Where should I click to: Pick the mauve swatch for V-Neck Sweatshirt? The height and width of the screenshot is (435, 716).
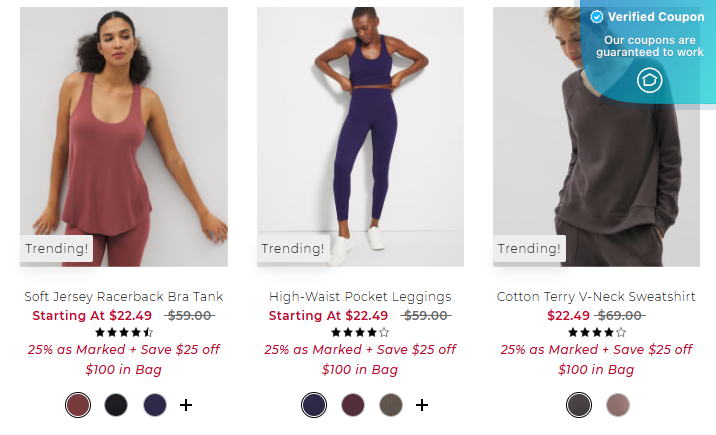pyautogui.click(x=617, y=405)
